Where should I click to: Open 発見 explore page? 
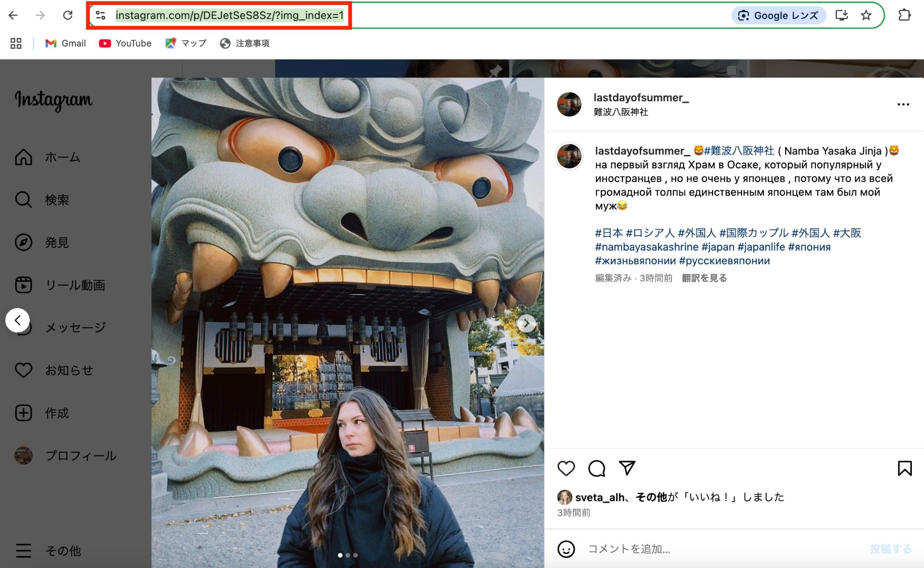[42, 242]
